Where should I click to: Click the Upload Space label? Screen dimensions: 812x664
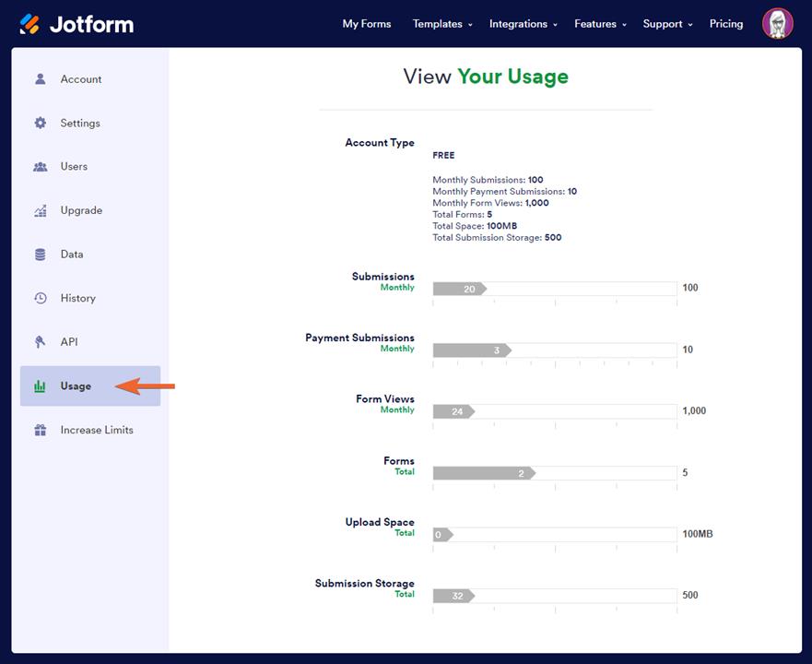click(x=380, y=522)
